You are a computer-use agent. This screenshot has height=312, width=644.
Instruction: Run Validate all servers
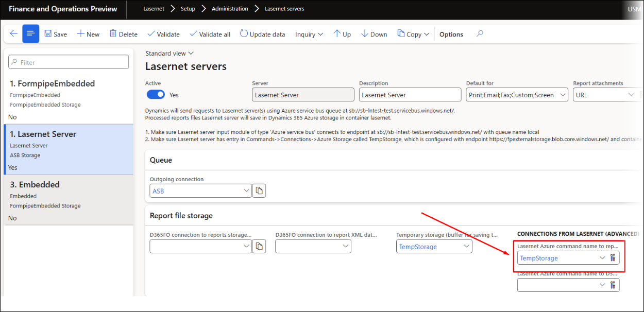click(x=210, y=34)
